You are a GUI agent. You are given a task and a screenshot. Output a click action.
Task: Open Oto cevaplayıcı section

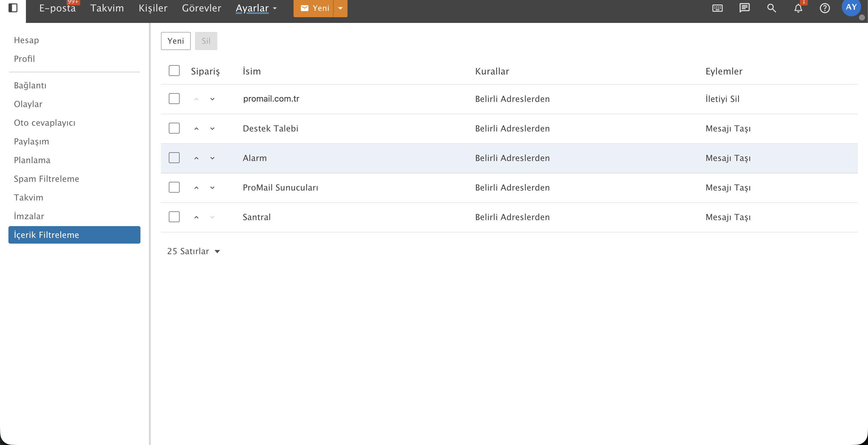[45, 123]
